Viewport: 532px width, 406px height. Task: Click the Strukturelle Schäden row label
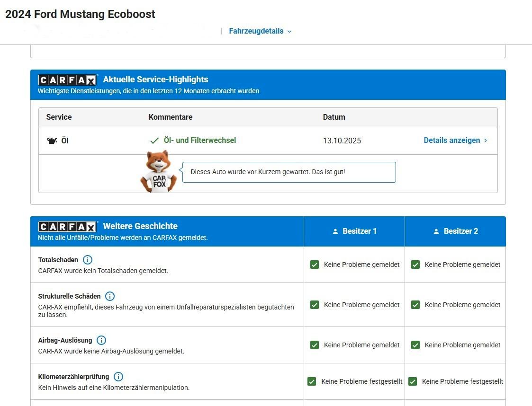coord(69,296)
